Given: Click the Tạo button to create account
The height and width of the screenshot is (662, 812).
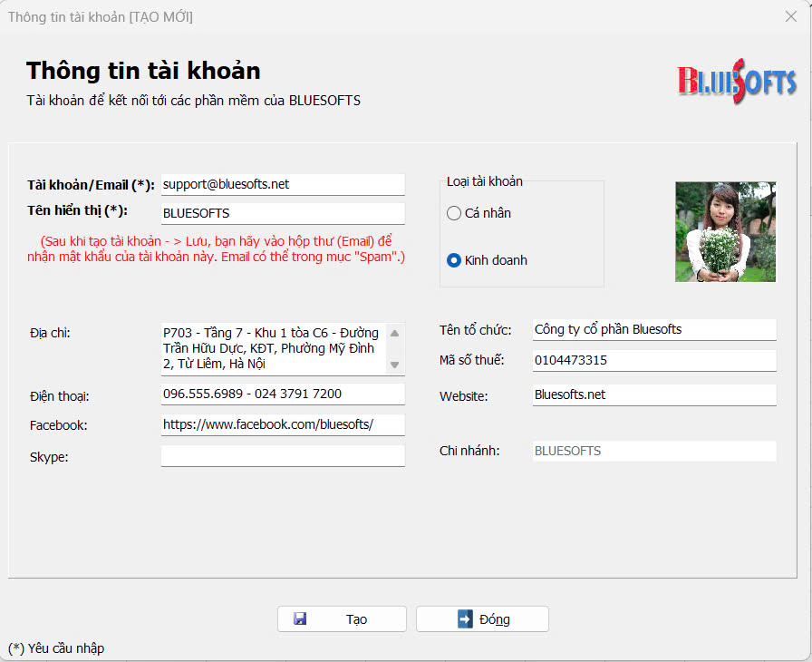Looking at the screenshot, I should coord(342,619).
